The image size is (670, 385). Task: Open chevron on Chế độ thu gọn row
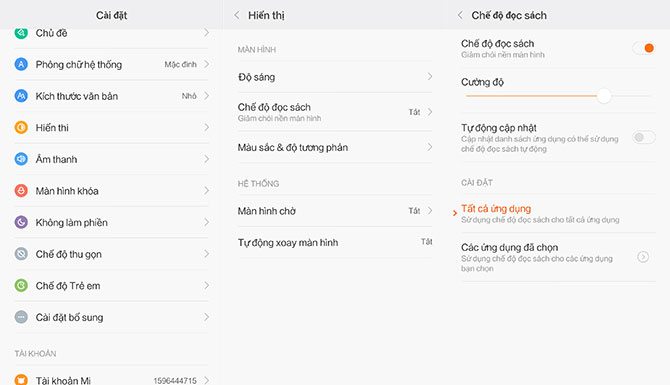click(x=206, y=254)
